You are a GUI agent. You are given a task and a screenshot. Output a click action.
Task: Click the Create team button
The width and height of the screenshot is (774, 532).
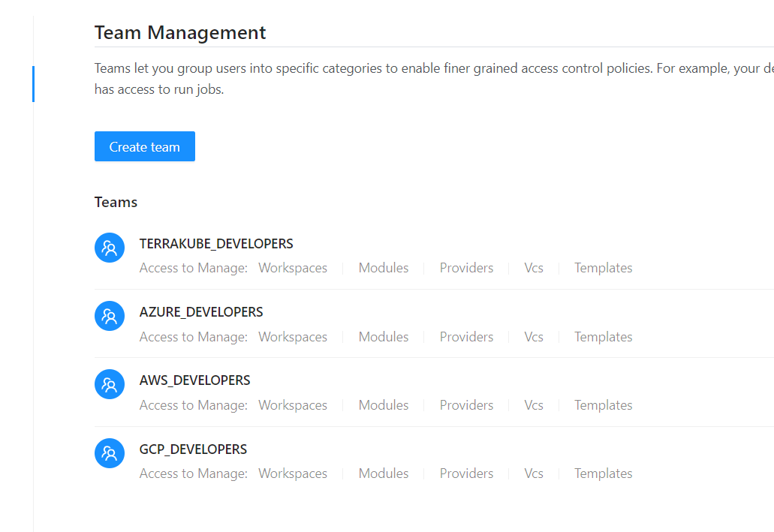[x=144, y=146]
